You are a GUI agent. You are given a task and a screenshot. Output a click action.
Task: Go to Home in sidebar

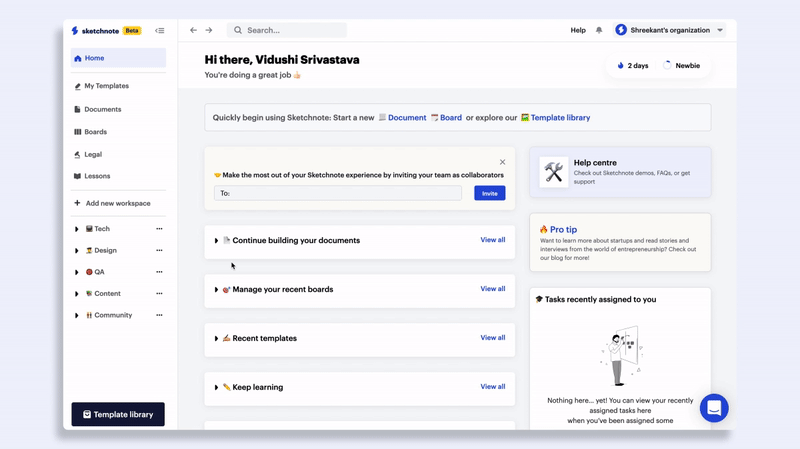(x=118, y=58)
